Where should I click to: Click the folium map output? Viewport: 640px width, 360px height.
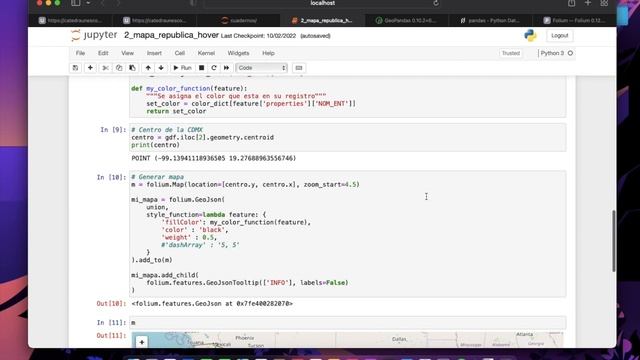[348, 340]
